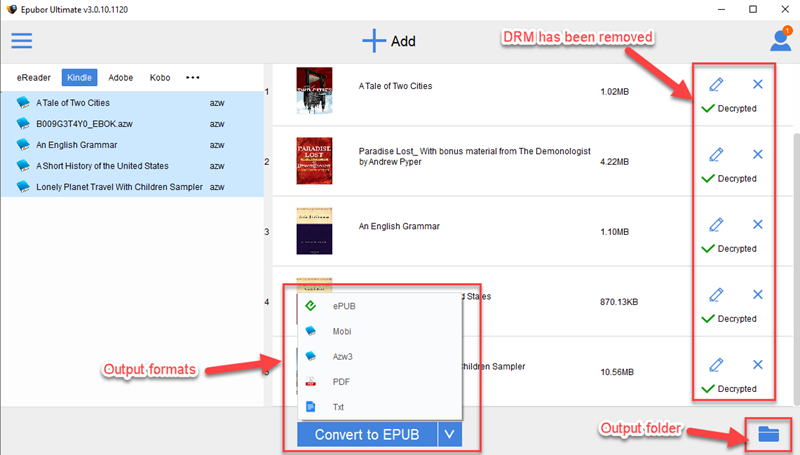The height and width of the screenshot is (455, 800).
Task: Click the Add plus icon
Action: [374, 41]
